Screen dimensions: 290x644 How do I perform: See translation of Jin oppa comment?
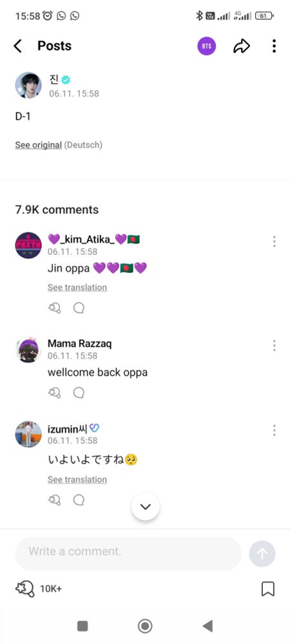pyautogui.click(x=77, y=287)
